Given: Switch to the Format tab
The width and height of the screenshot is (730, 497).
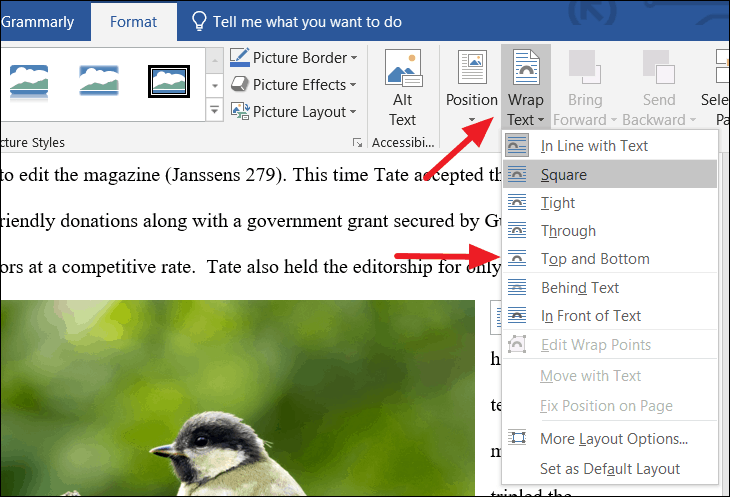Looking at the screenshot, I should click(x=133, y=22).
